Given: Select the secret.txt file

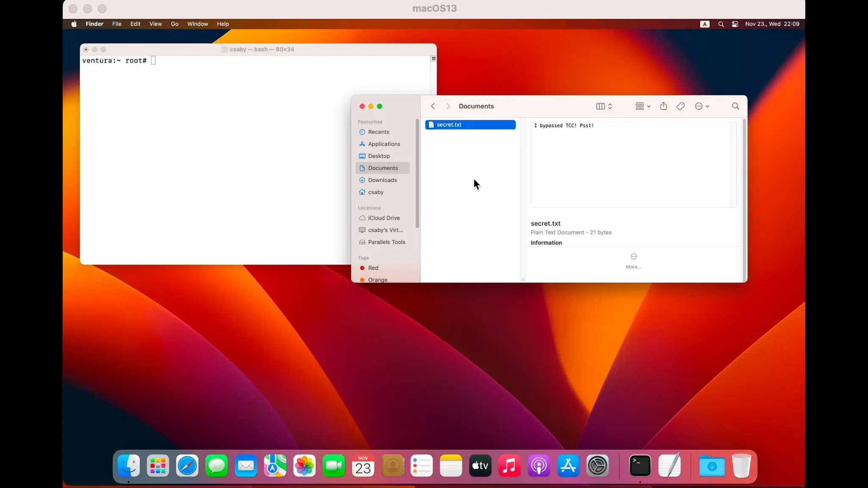Looking at the screenshot, I should [x=470, y=125].
